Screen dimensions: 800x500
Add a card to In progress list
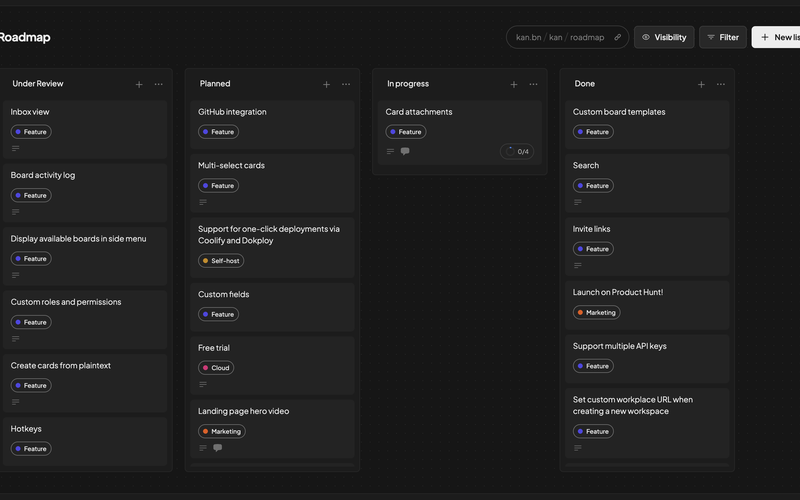click(x=514, y=84)
